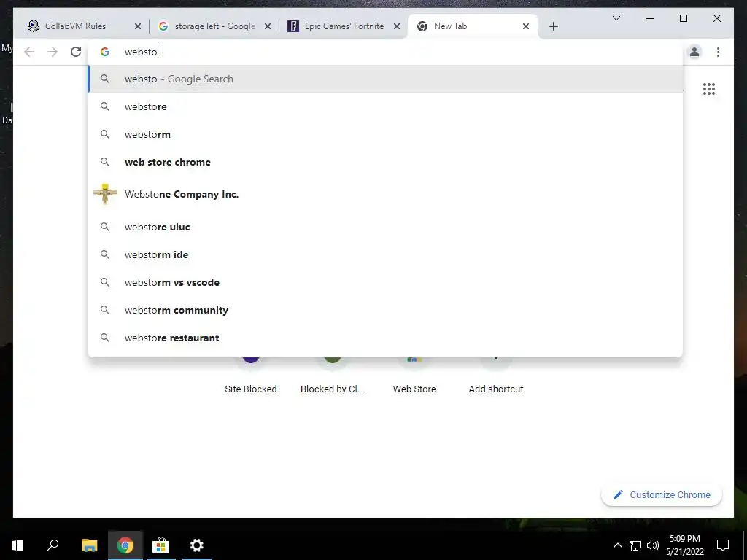
Task: Open Microsoft Store from the taskbar
Action: point(160,545)
